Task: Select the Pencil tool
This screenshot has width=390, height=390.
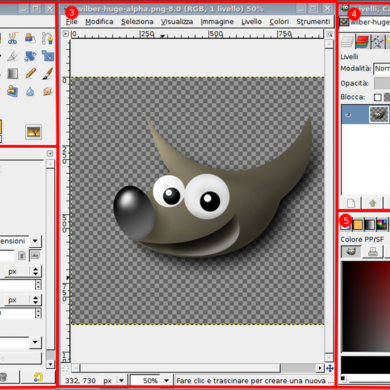Action: (x=30, y=74)
